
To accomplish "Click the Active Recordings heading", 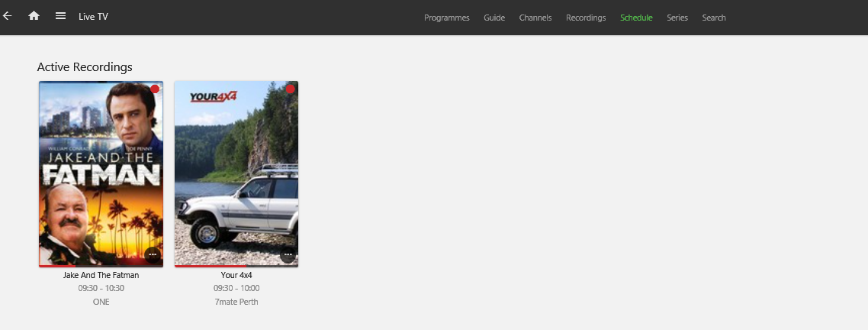I will tap(85, 67).
